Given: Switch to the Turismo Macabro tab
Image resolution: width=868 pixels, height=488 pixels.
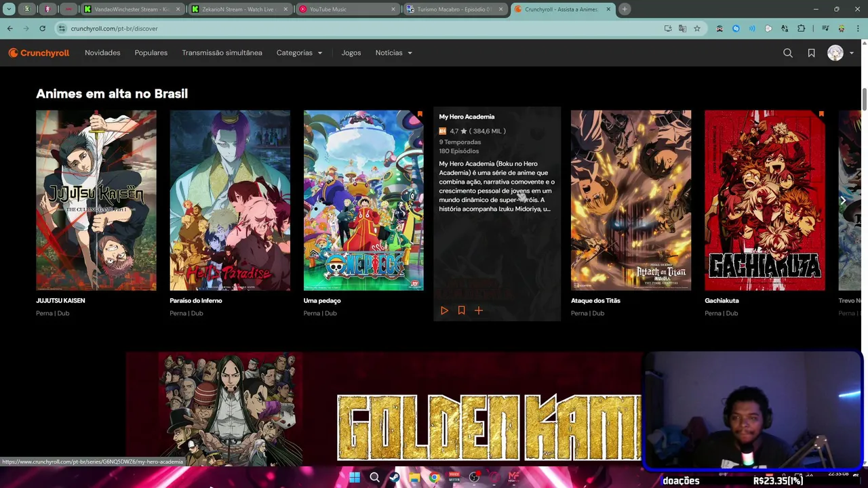Looking at the screenshot, I should coord(454,9).
